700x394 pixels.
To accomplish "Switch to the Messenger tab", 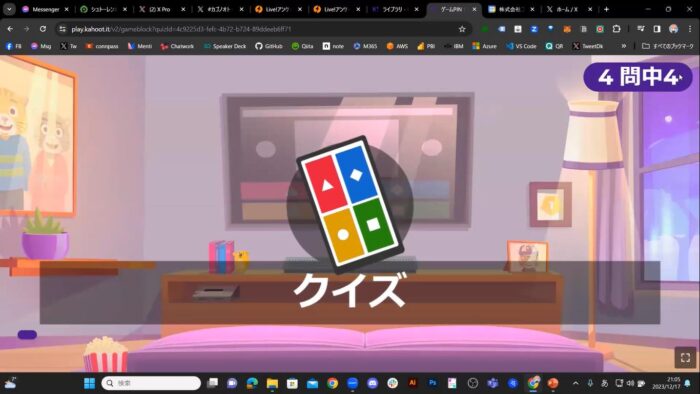I will coord(46,9).
